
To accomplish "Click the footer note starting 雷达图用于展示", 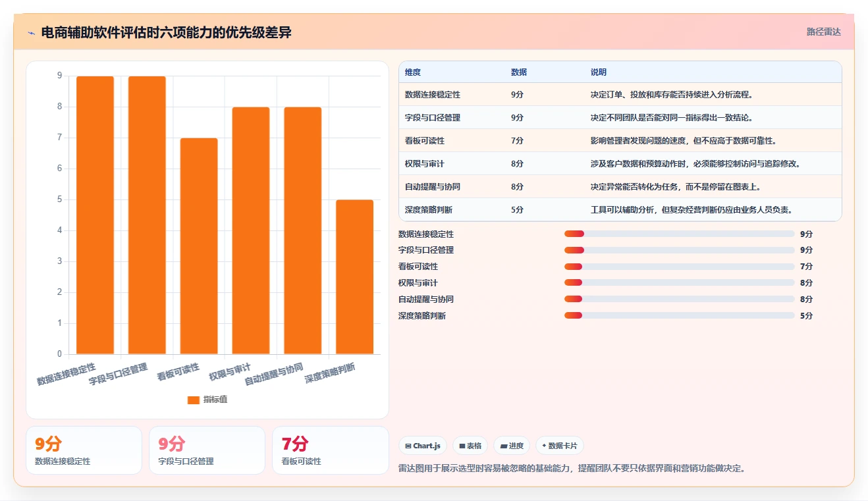I will (572, 469).
